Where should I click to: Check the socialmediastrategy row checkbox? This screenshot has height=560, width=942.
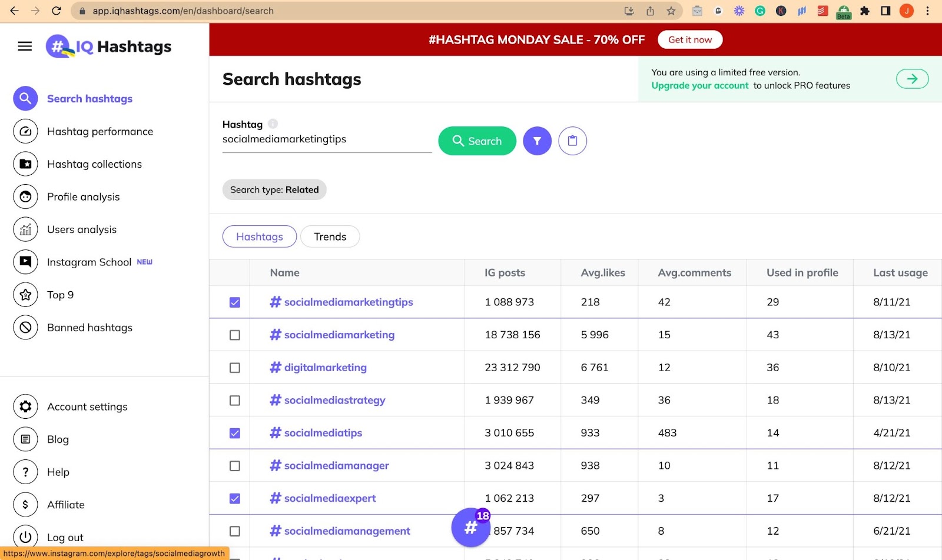pos(235,401)
